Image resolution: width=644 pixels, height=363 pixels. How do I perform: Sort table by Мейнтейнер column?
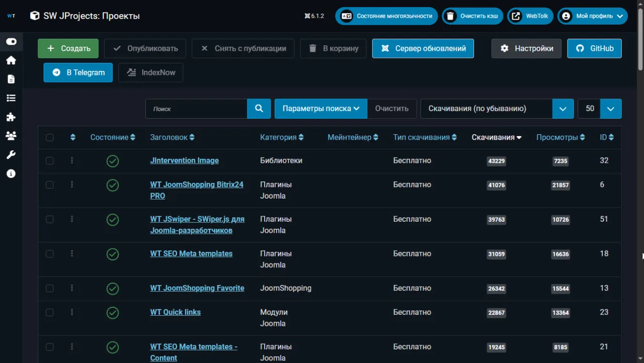pos(353,137)
